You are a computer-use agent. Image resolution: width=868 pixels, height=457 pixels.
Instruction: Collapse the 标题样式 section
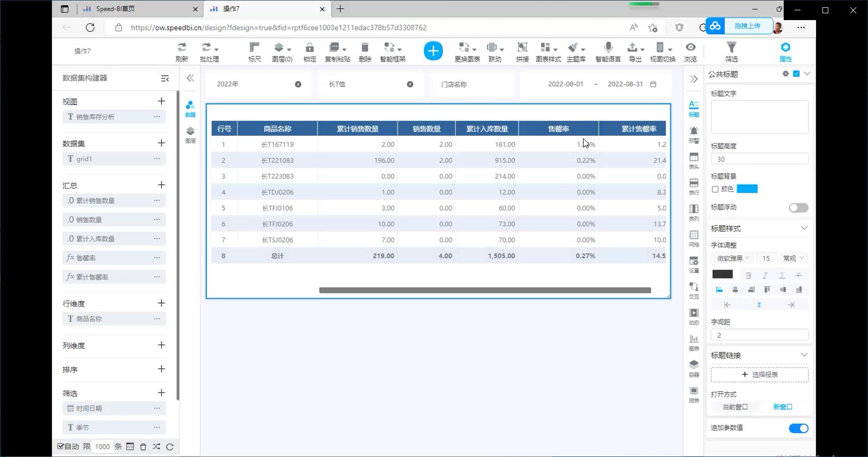point(804,228)
